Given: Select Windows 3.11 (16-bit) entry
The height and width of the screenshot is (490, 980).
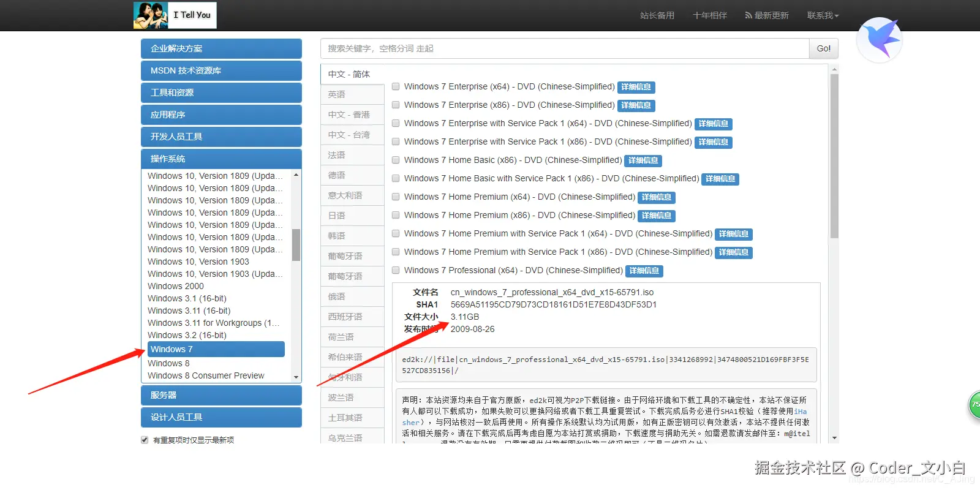Looking at the screenshot, I should coord(189,311).
